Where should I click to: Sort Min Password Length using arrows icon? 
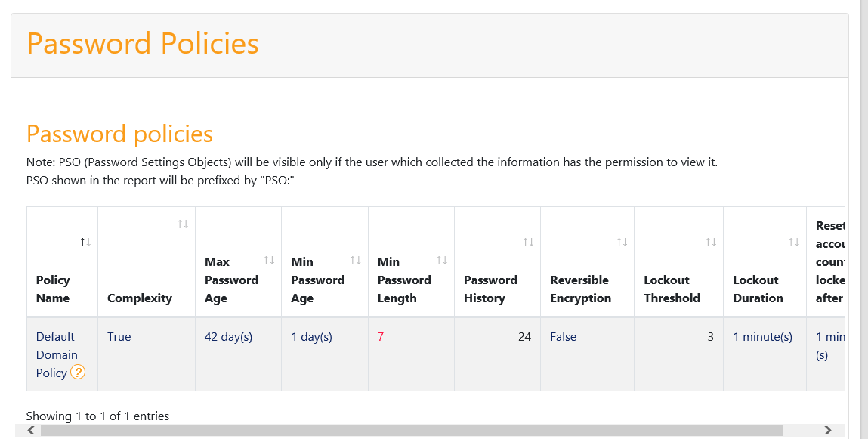click(442, 260)
